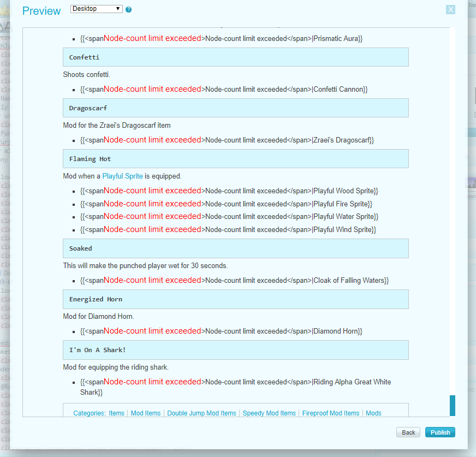Select the Flaming Hot section header
This screenshot has width=476, height=457.
(x=235, y=159)
